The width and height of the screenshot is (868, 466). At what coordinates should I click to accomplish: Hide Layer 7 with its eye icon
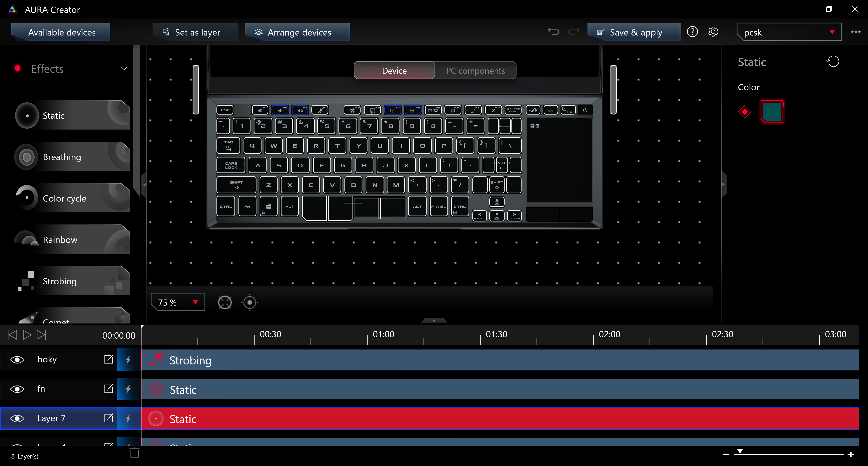(x=17, y=418)
